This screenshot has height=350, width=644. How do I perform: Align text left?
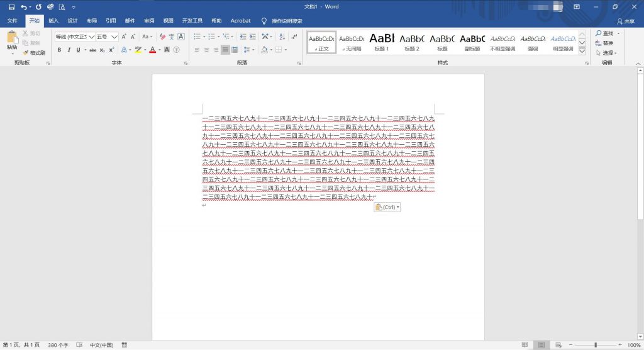tap(197, 50)
